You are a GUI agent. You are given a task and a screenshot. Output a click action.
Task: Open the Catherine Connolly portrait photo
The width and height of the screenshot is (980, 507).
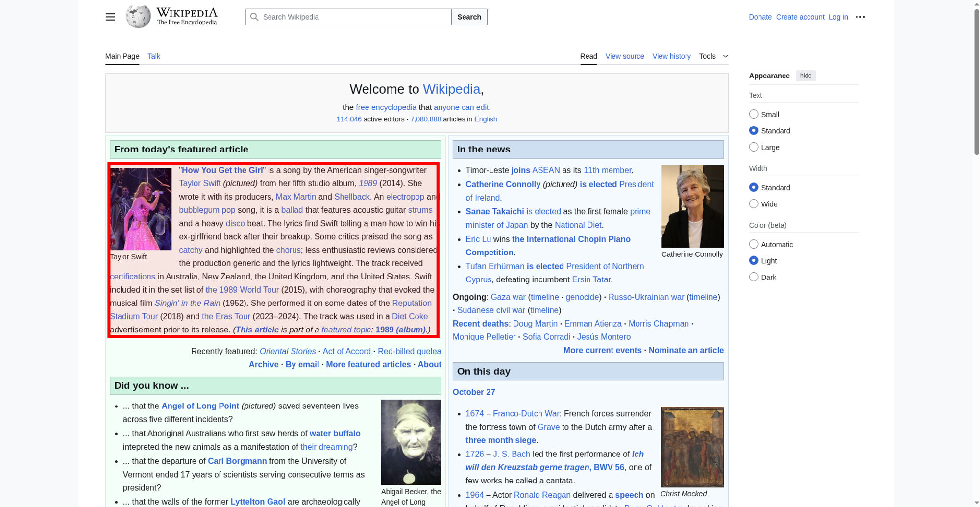tap(692, 206)
